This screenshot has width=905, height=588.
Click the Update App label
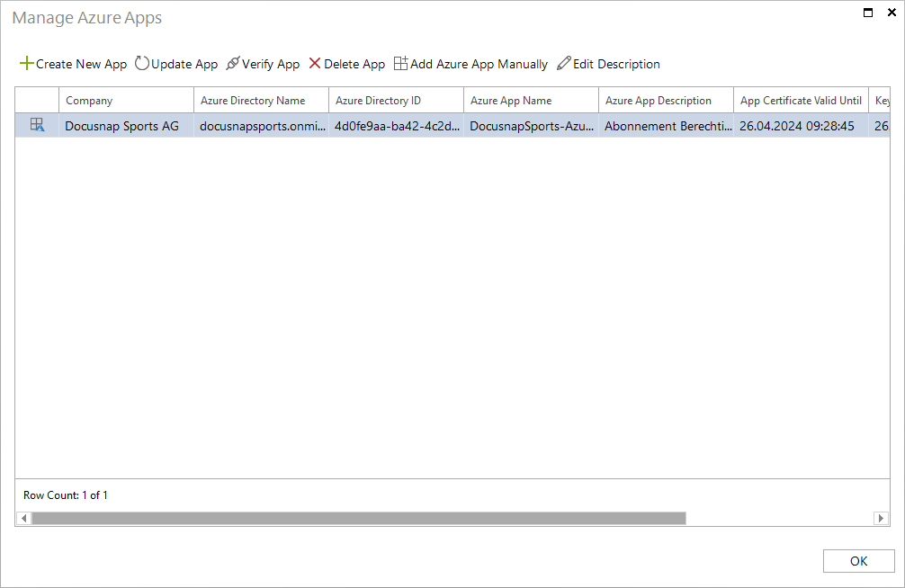184,64
